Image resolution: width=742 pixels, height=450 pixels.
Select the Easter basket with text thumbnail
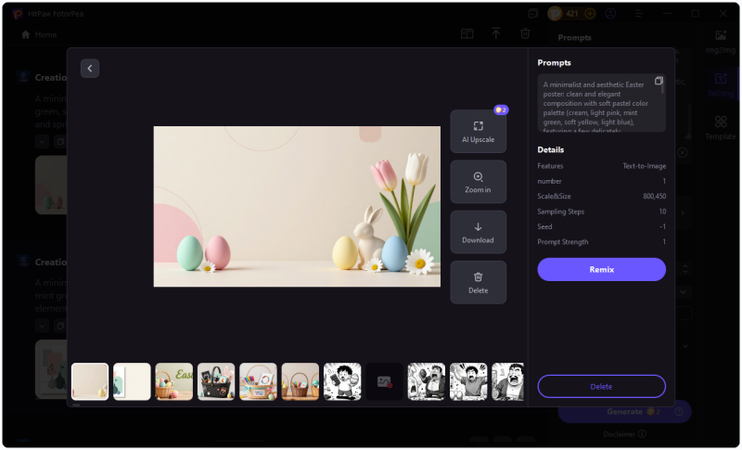pyautogui.click(x=174, y=381)
